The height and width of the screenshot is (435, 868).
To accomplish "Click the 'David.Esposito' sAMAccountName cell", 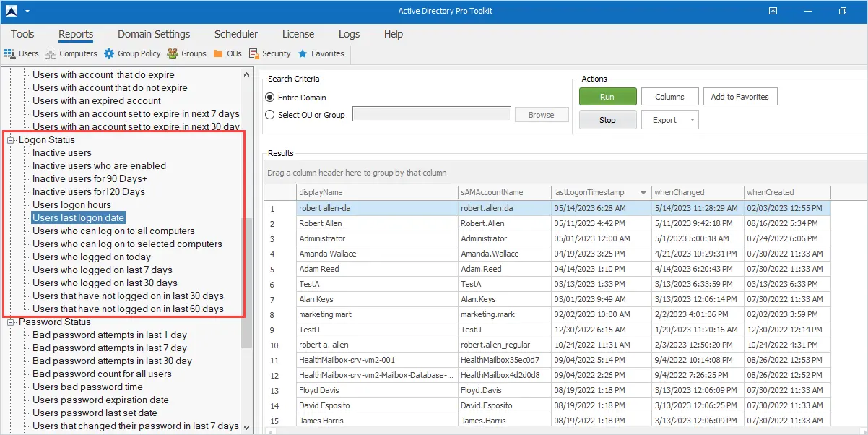I will pos(503,405).
